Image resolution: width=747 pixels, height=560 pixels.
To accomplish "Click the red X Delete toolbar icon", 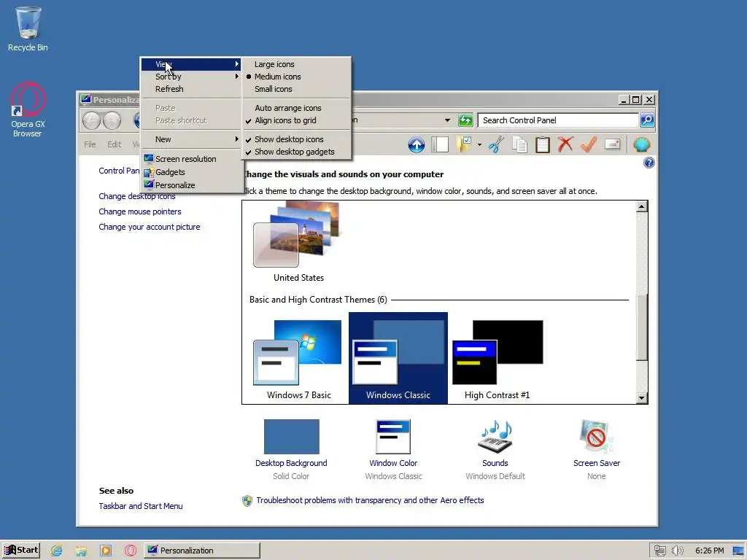I will pyautogui.click(x=565, y=144).
